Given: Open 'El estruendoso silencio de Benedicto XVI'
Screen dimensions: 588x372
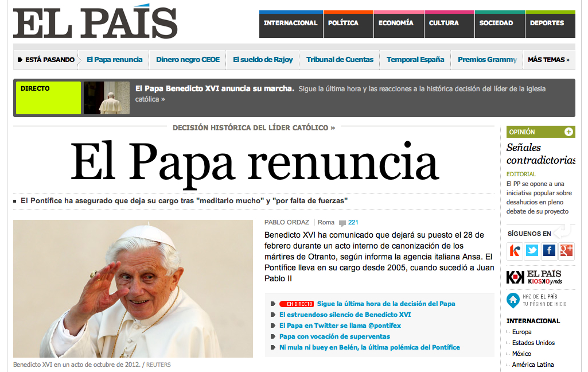Looking at the screenshot, I should point(345,315).
